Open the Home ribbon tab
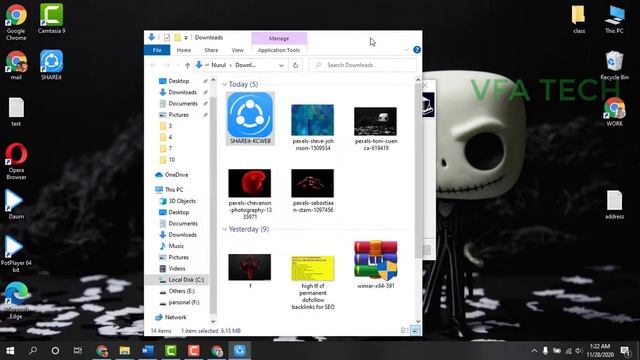This screenshot has height=360, width=640. (184, 50)
